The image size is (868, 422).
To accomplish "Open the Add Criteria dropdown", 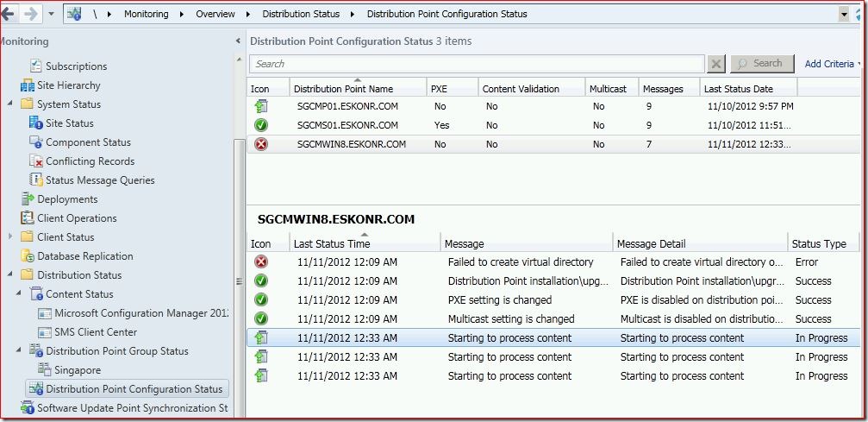I will click(x=830, y=64).
